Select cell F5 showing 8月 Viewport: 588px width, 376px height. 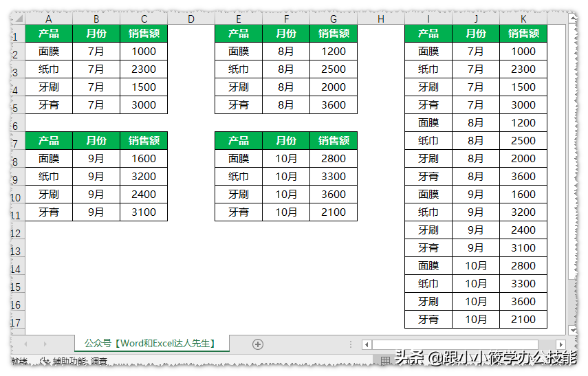[286, 105]
